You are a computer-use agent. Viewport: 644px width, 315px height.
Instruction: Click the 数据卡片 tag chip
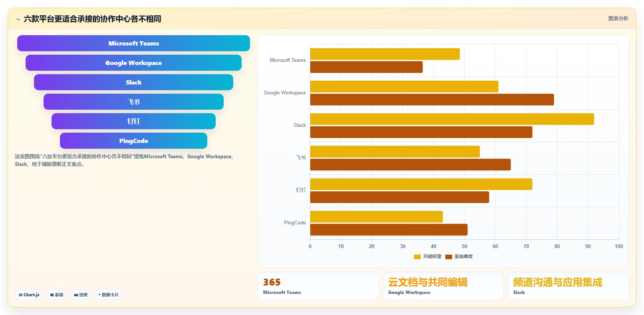(108, 295)
